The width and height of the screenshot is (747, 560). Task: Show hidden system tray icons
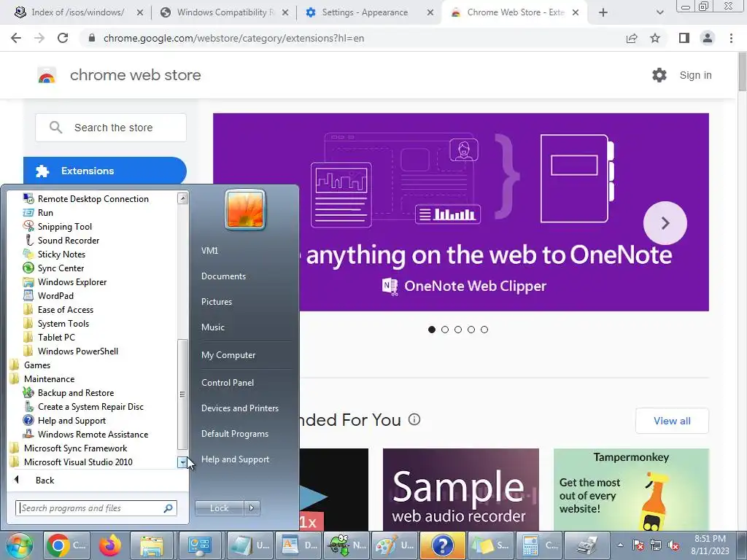coord(620,545)
